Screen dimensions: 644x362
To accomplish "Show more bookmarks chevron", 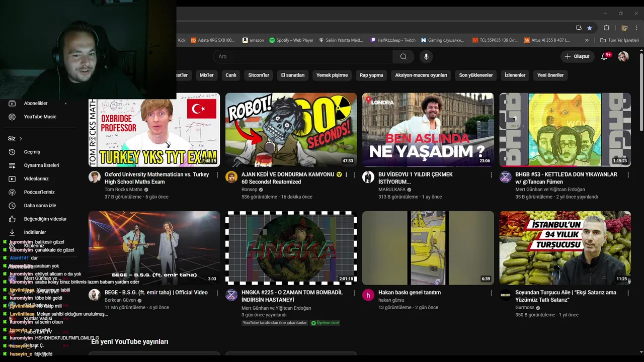I will pyautogui.click(x=587, y=40).
